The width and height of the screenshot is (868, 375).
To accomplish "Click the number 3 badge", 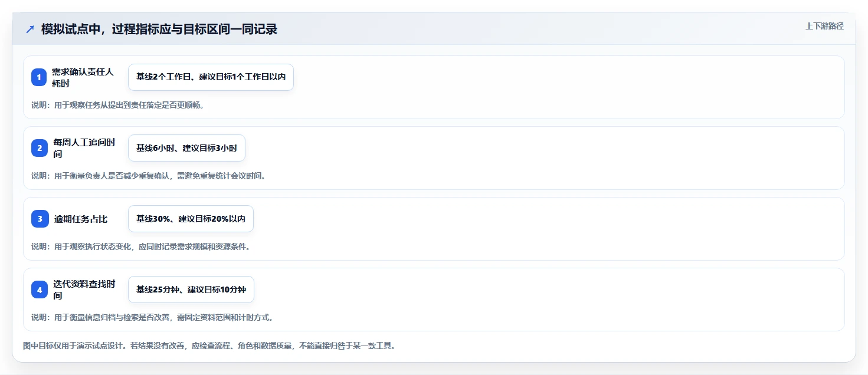I will pos(40,219).
